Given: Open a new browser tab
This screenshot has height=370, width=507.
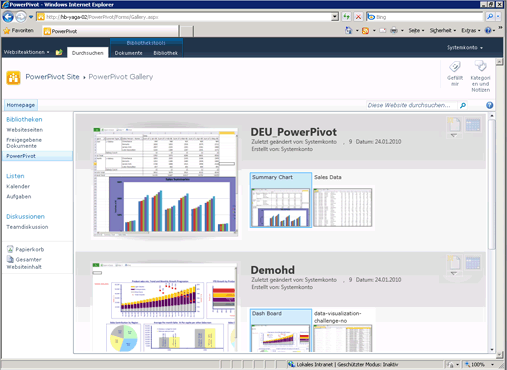Looking at the screenshot, I should [x=187, y=31].
